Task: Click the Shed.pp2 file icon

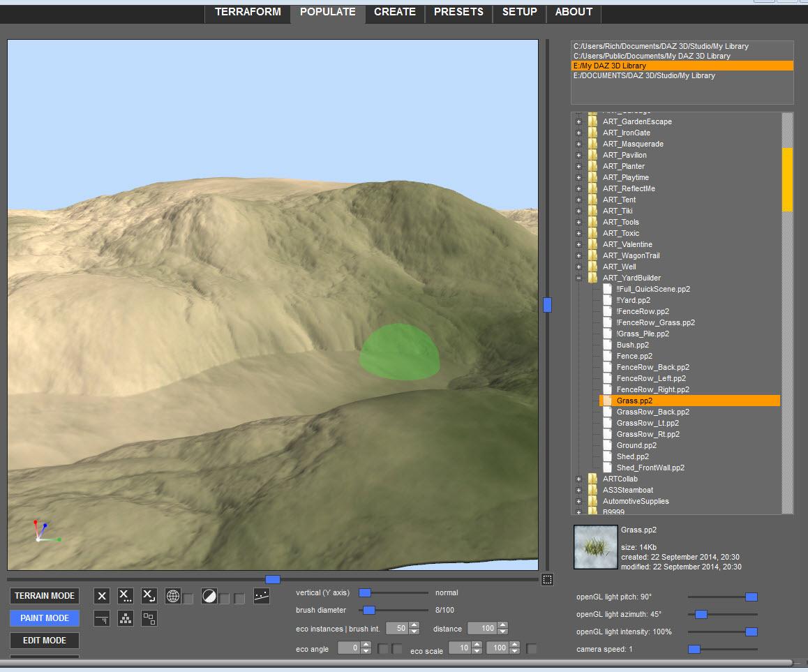Action: tap(608, 456)
